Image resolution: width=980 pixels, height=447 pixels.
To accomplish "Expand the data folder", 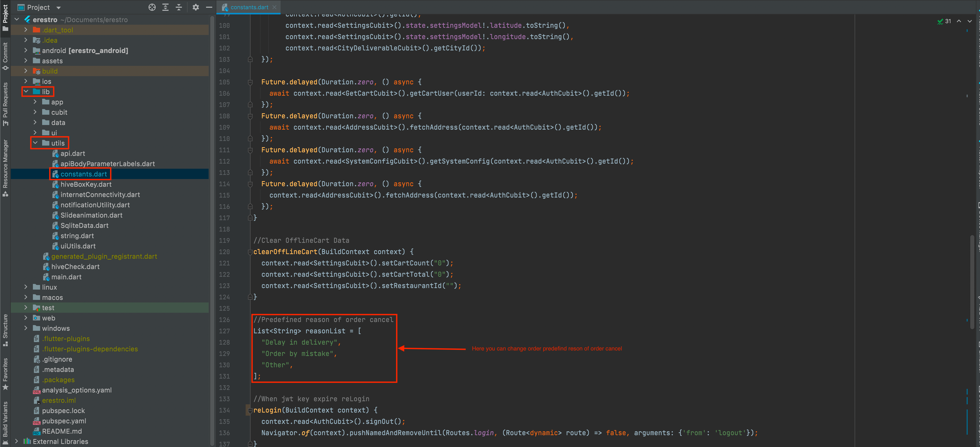I will coord(35,122).
